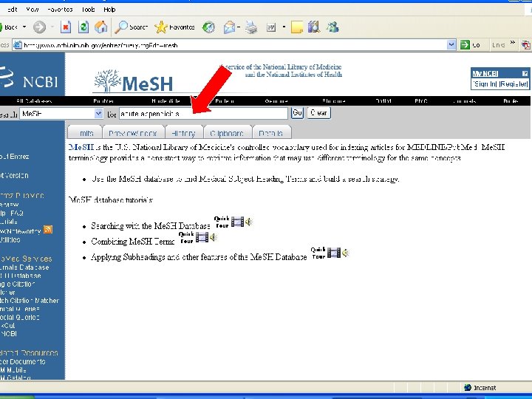The width and height of the screenshot is (532, 399).
Task: Click the yellow Discuss note icon
Action: 297,27
